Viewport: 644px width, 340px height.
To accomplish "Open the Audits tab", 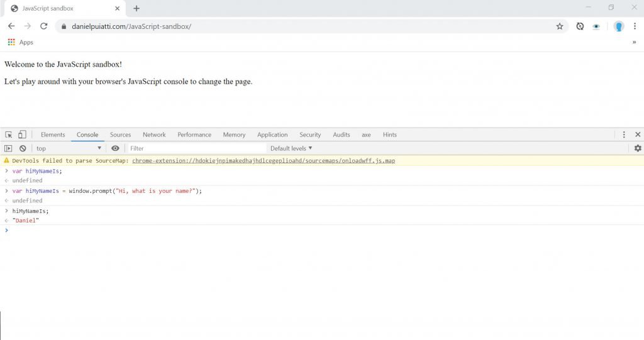I will (x=341, y=134).
